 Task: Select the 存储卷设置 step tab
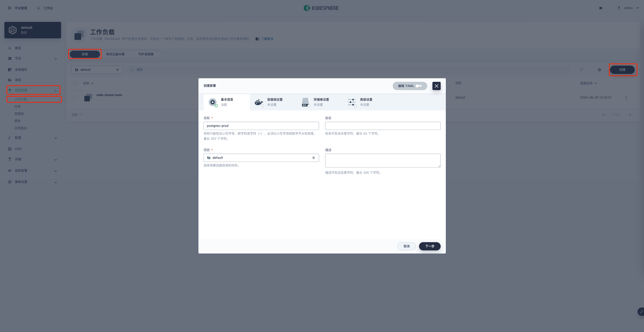(x=319, y=102)
